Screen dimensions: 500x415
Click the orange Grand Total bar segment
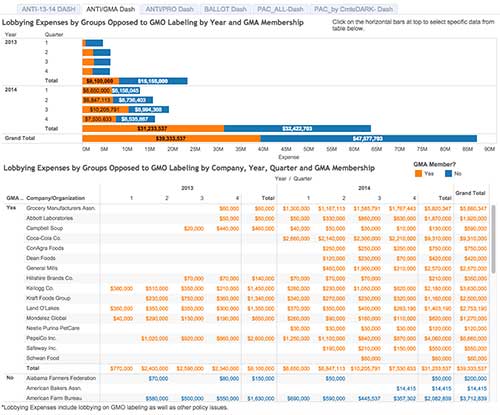(171, 138)
